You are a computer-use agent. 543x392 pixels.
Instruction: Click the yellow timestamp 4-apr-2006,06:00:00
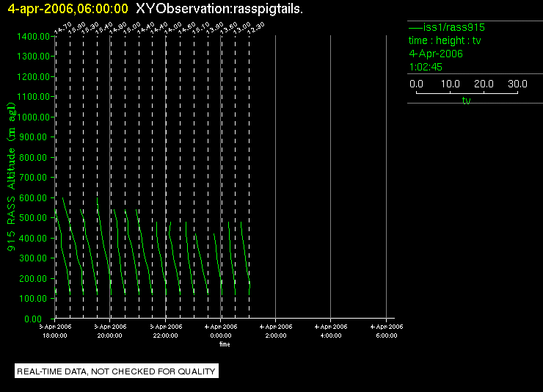pyautogui.click(x=68, y=9)
